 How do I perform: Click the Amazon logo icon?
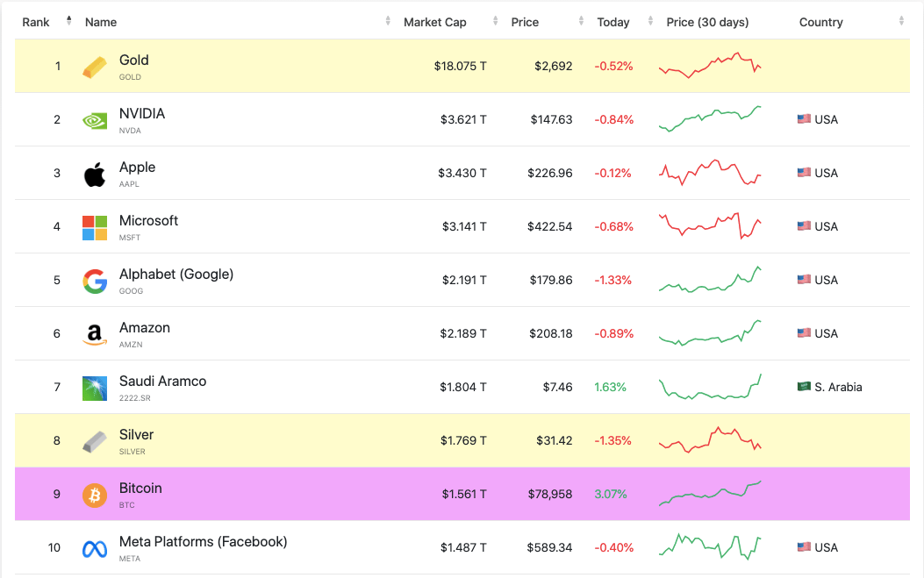(x=94, y=335)
